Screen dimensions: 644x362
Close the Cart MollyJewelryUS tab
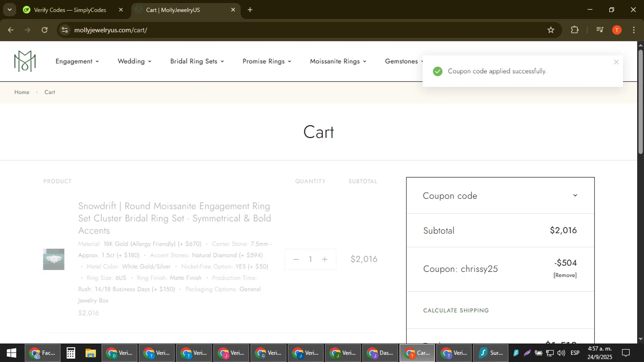click(233, 10)
